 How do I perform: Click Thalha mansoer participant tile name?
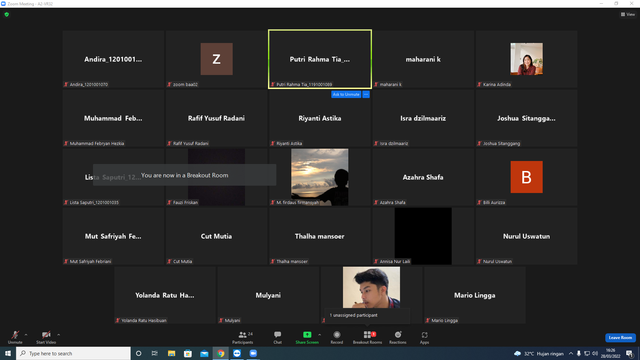point(320,236)
